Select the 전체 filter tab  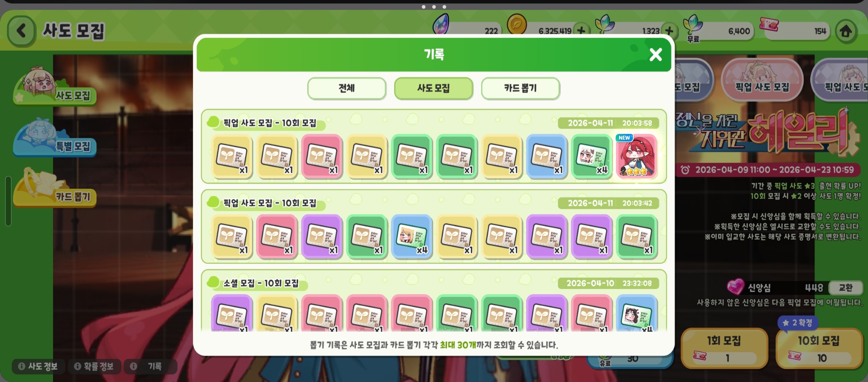click(347, 88)
